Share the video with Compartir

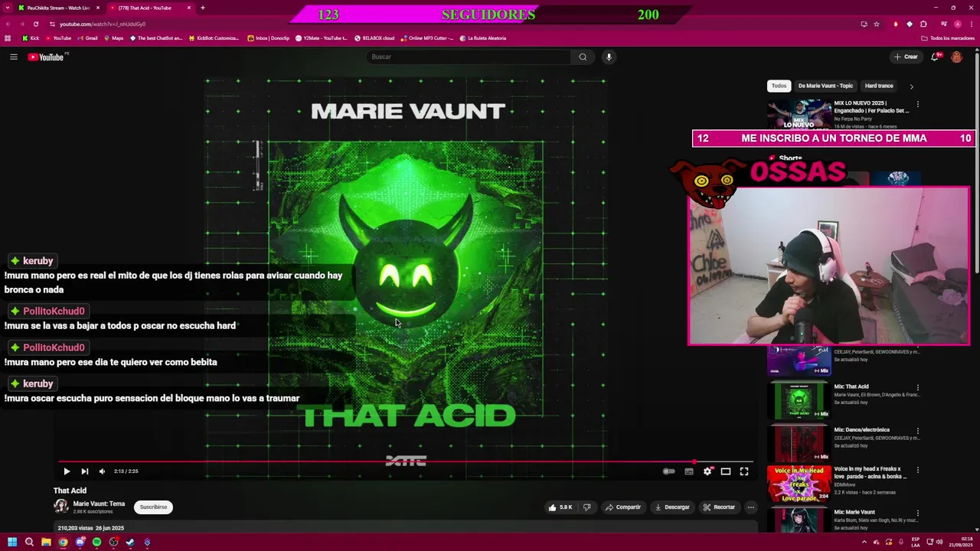coord(623,507)
